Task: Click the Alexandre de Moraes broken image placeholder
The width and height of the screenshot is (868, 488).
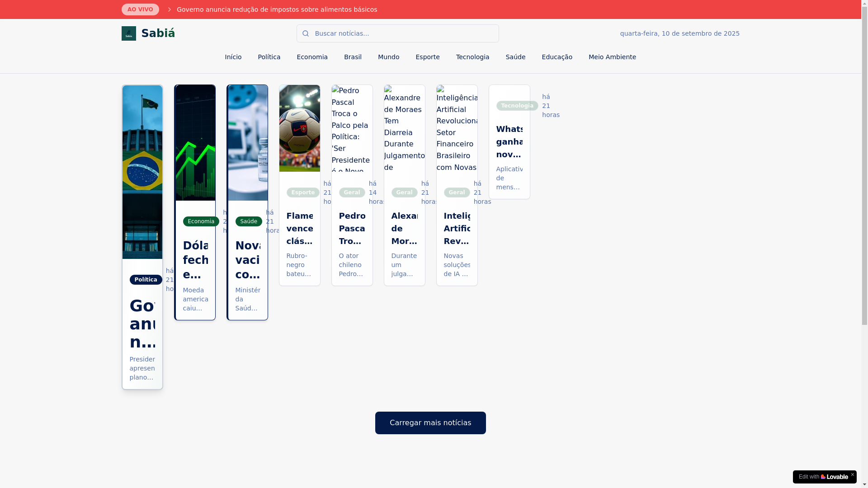Action: tap(405, 128)
